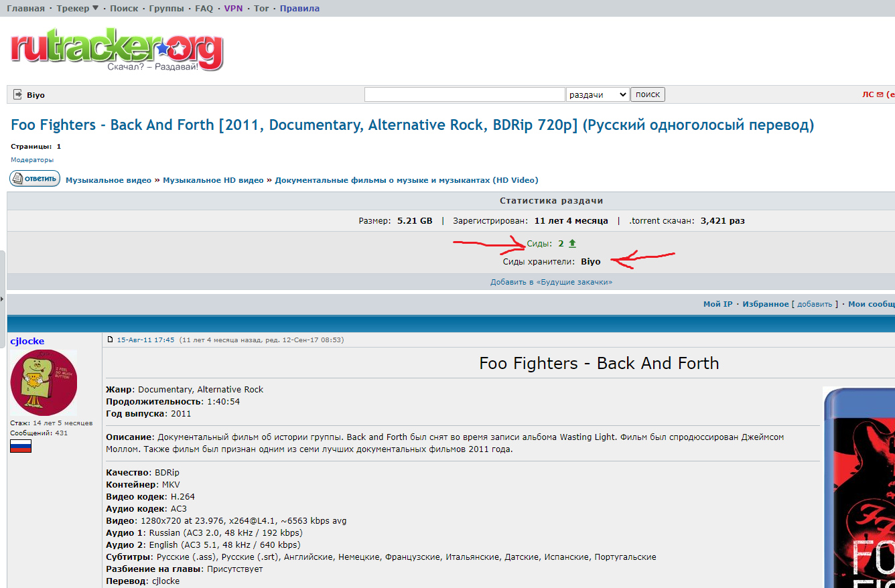The width and height of the screenshot is (895, 588).
Task: Focus the search input field
Action: pos(464,94)
